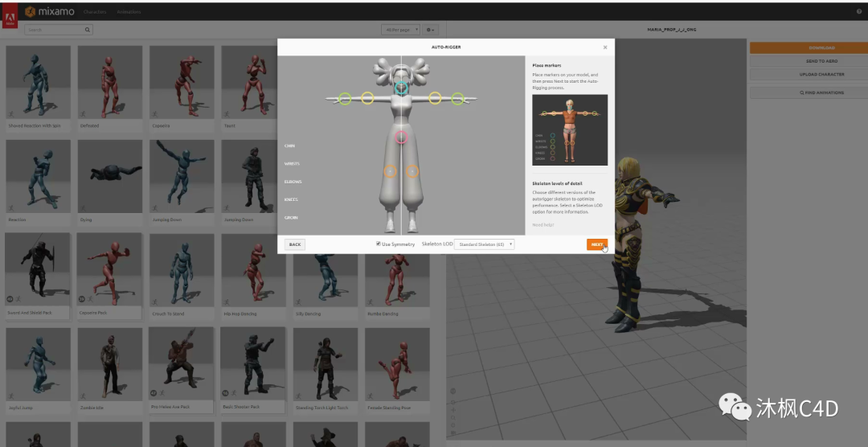Screen dimensions: 868x447
Task: Select the yellow elbow marker on the right arm
Action: click(435, 98)
